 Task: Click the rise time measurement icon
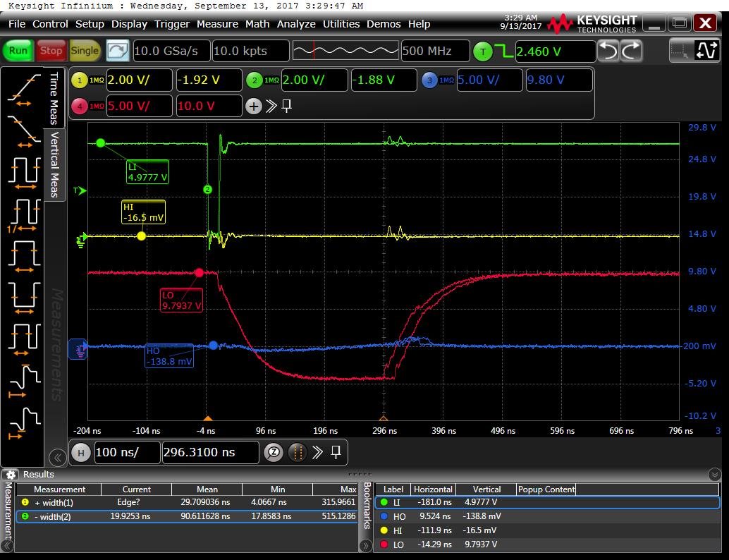tap(24, 90)
